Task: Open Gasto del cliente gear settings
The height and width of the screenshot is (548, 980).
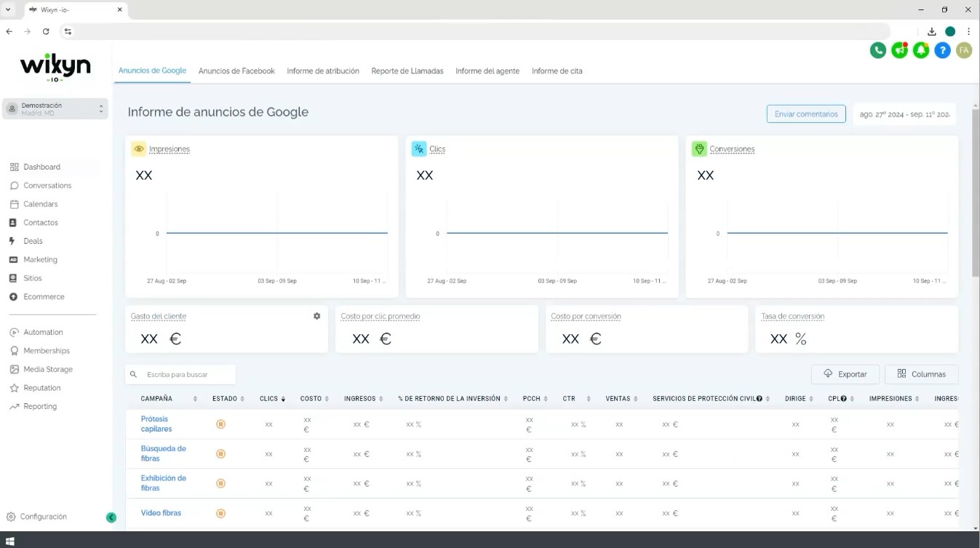Action: [316, 316]
